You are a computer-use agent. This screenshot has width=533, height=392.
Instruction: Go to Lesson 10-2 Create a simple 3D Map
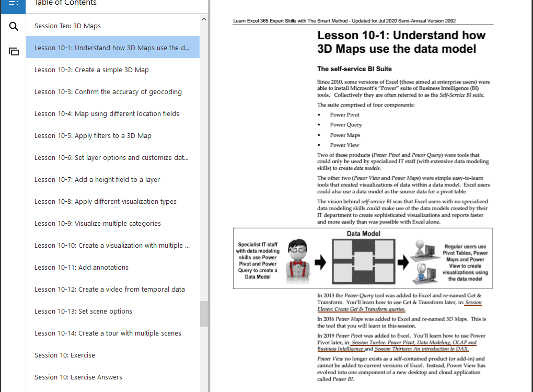click(113, 70)
